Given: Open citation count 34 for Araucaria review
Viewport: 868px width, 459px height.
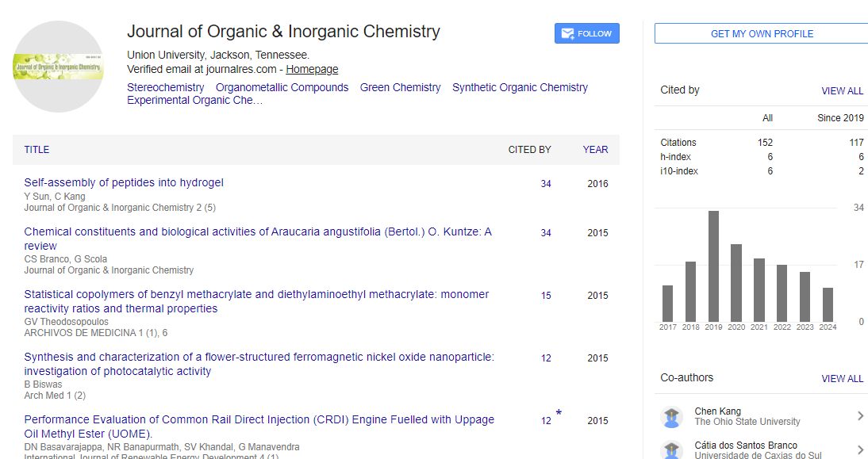Looking at the screenshot, I should click(x=546, y=233).
